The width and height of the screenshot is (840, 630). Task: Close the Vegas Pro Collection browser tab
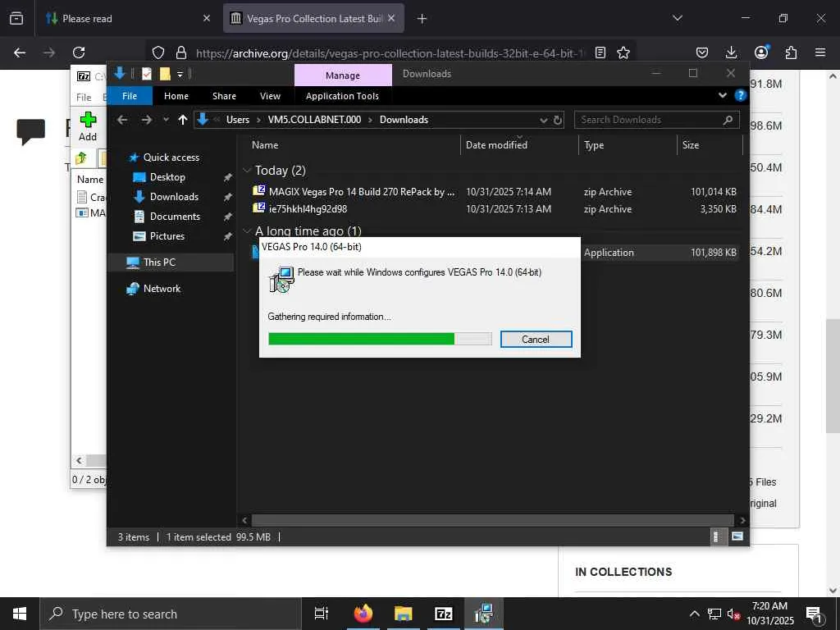391,18
